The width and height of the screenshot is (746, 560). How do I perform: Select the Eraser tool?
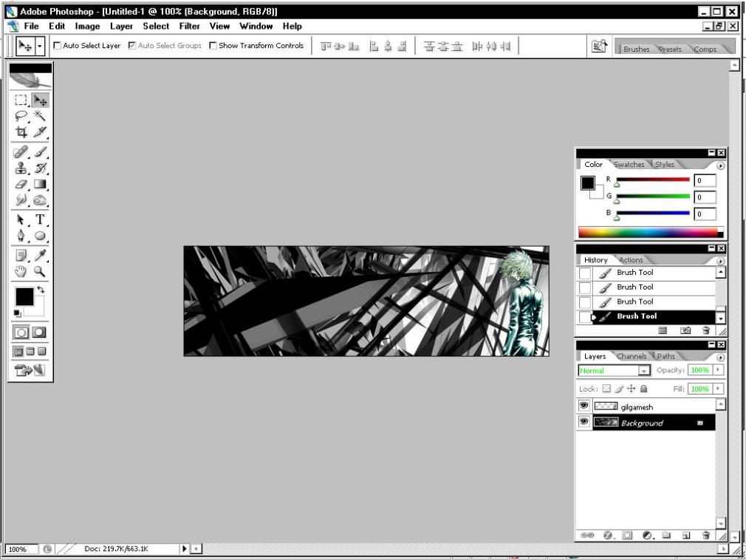pyautogui.click(x=21, y=184)
